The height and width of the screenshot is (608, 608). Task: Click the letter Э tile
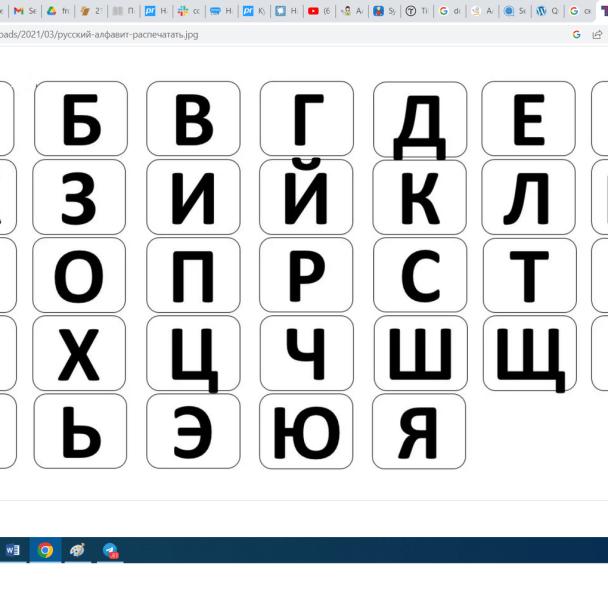point(193,431)
